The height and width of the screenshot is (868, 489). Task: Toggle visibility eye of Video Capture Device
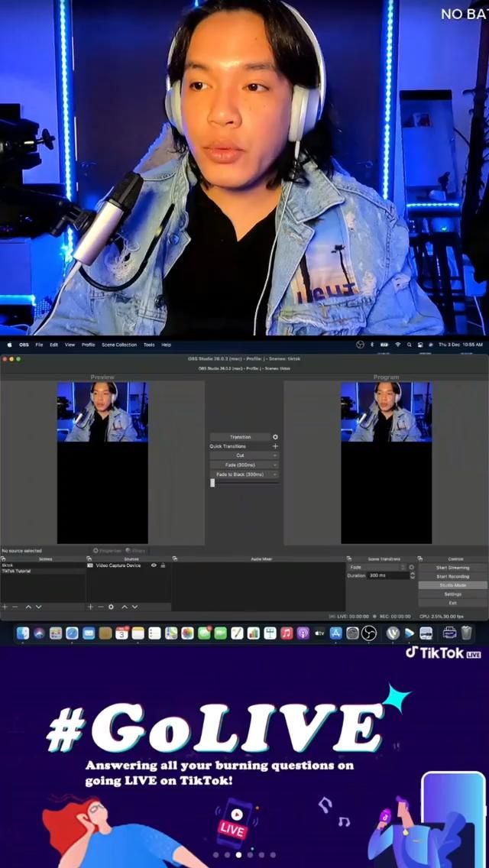click(154, 565)
